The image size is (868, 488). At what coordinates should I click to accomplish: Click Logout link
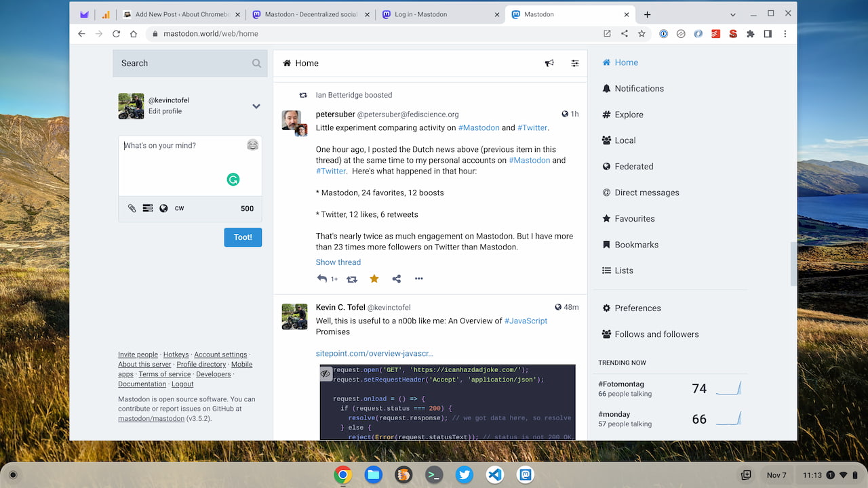point(182,384)
